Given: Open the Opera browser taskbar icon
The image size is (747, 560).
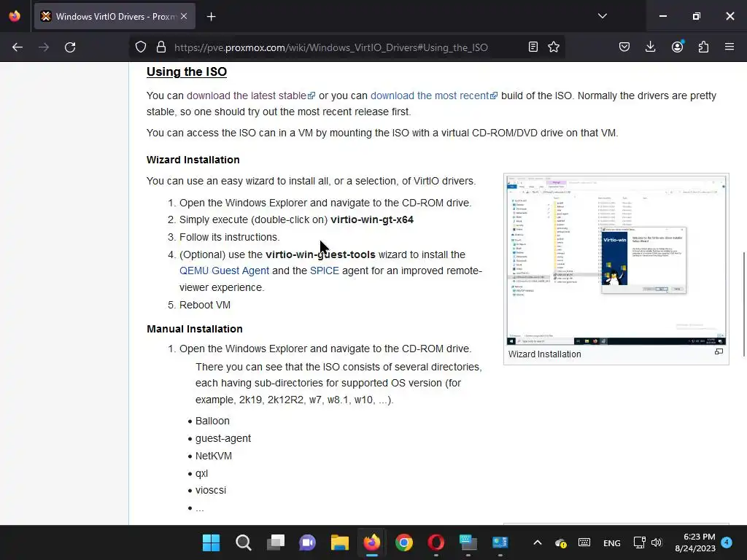Looking at the screenshot, I should tap(436, 542).
